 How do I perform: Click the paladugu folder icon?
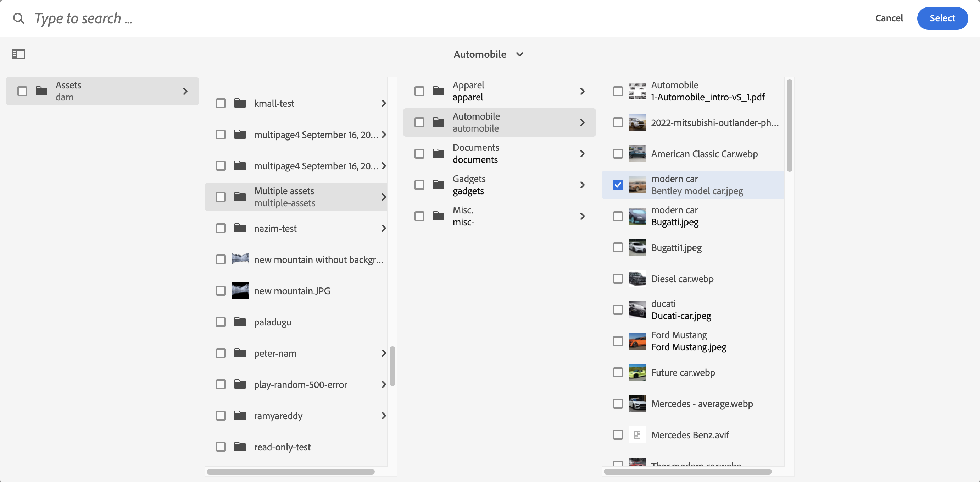coord(240,322)
